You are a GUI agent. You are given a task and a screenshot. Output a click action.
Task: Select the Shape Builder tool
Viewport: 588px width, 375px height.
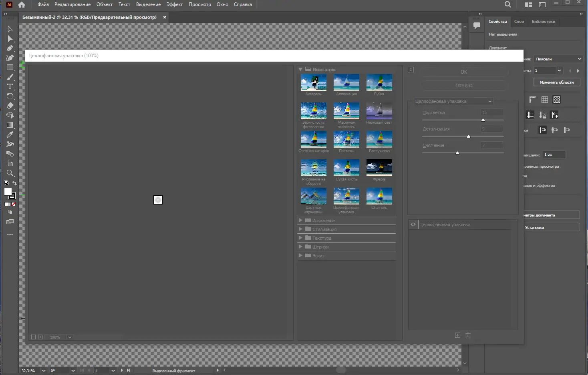point(10,116)
